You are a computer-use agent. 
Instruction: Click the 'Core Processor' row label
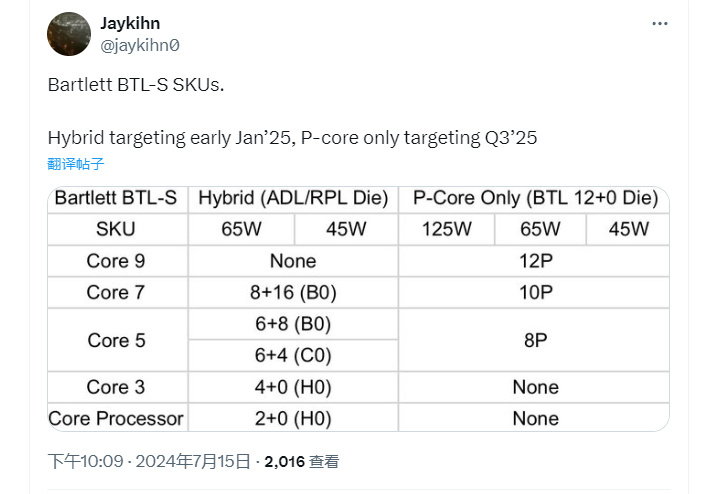pos(116,418)
